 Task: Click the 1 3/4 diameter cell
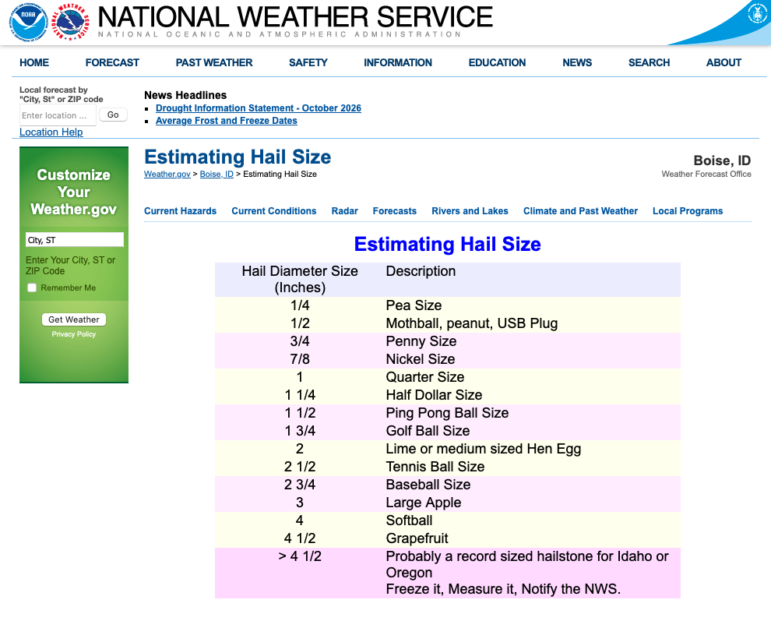pos(300,431)
